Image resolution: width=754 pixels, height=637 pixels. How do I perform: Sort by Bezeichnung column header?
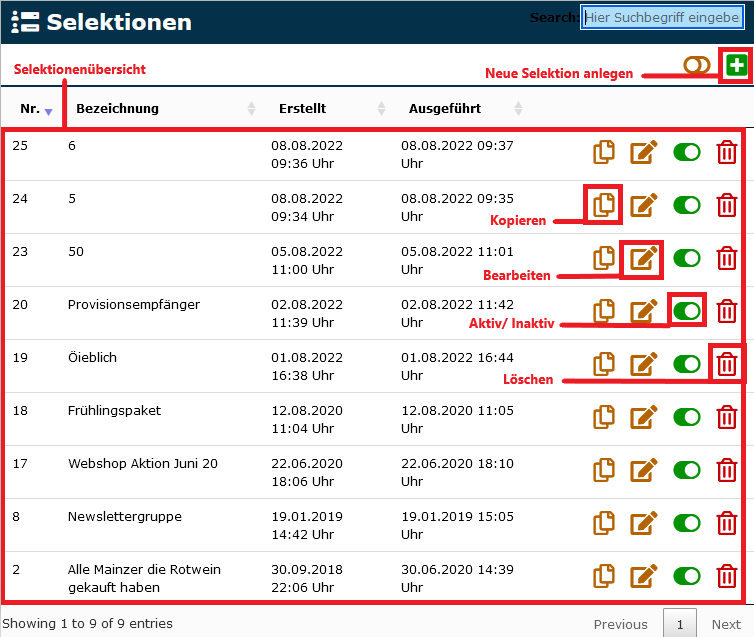click(x=117, y=109)
